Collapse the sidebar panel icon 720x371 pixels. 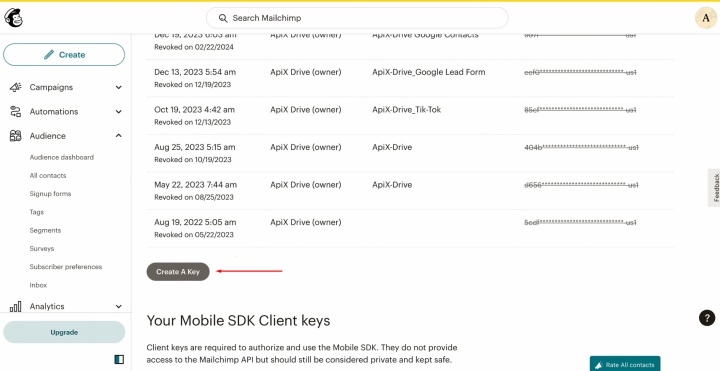(119, 359)
